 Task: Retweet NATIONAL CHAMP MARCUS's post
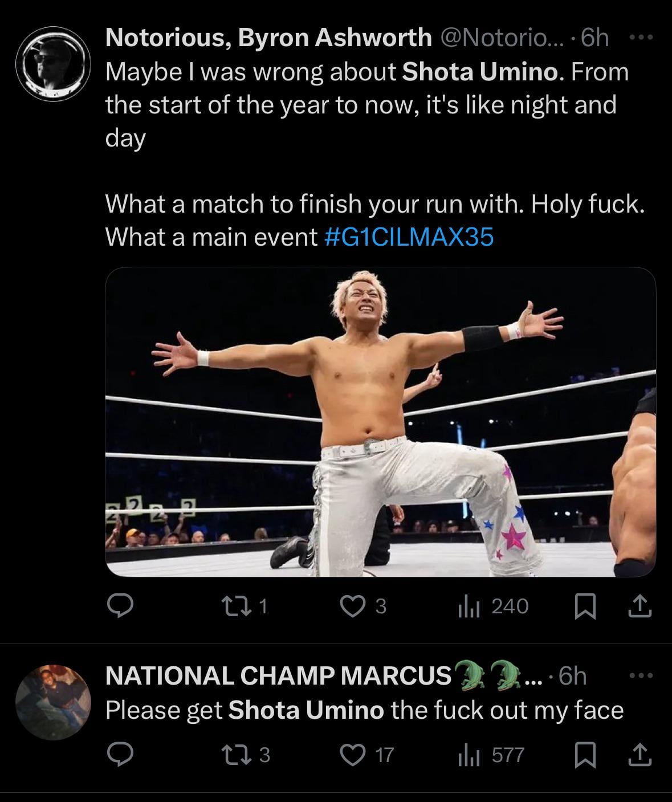pos(245,755)
